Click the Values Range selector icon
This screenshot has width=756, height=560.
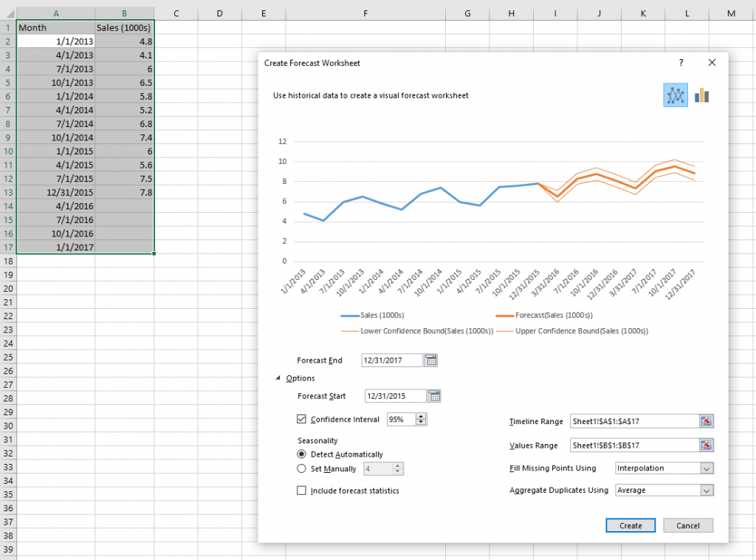click(707, 445)
